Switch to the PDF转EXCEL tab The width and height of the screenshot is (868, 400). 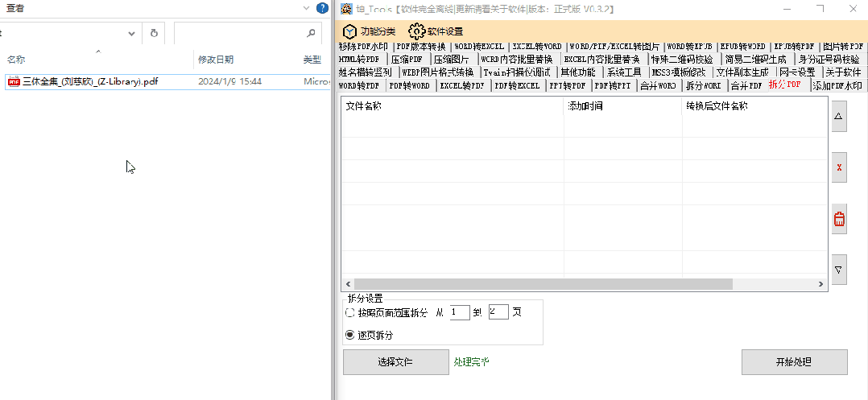pos(517,86)
